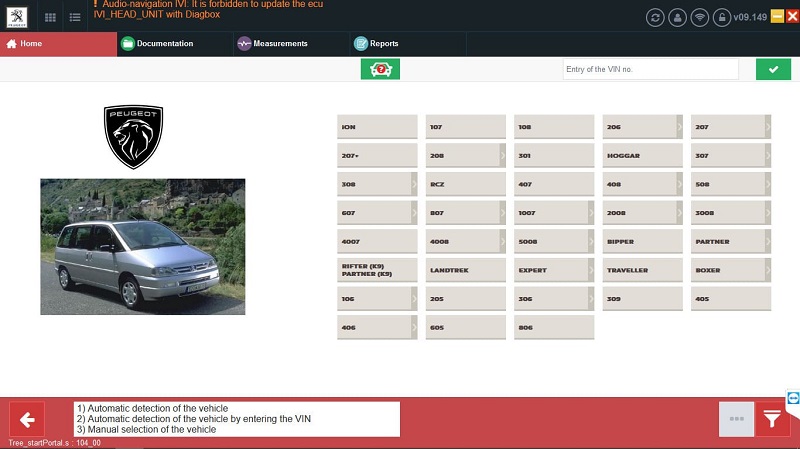Click the padlock icon
800x449 pixels.
click(x=722, y=17)
